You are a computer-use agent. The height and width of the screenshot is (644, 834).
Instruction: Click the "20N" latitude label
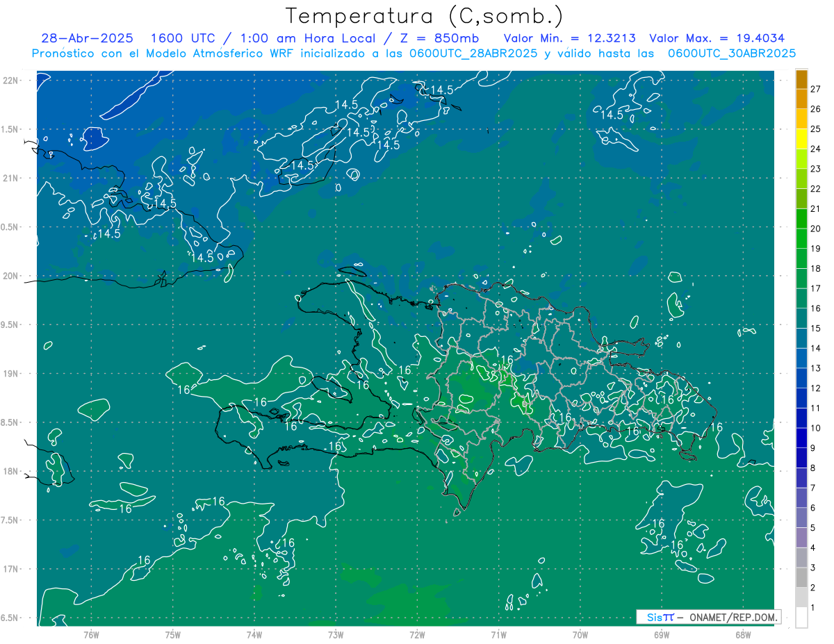coord(10,276)
